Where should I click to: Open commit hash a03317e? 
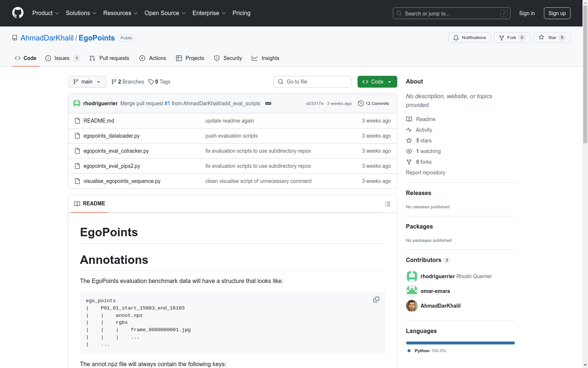315,103
